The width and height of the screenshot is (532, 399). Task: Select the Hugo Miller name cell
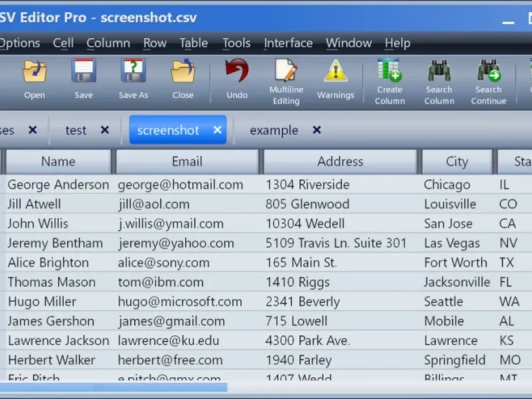(59, 302)
